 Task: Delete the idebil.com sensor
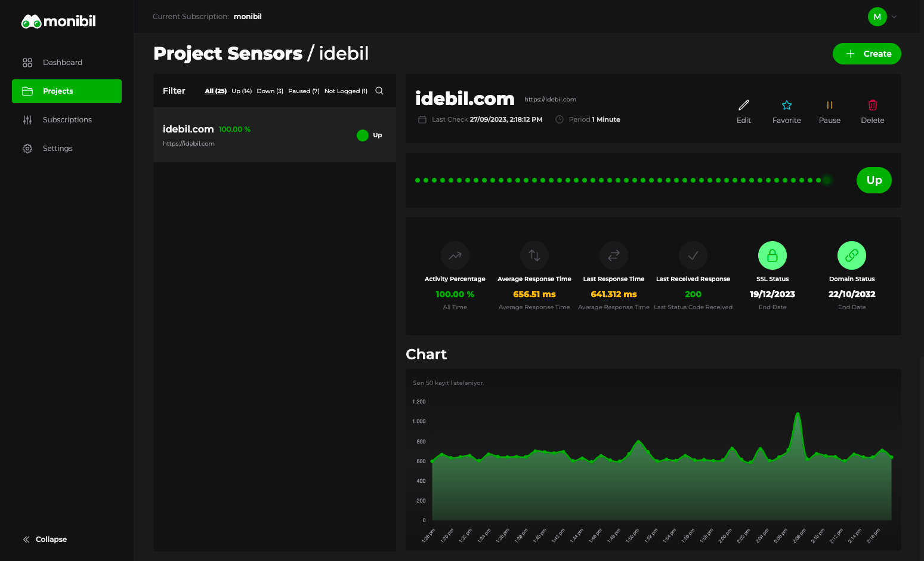coord(873,112)
